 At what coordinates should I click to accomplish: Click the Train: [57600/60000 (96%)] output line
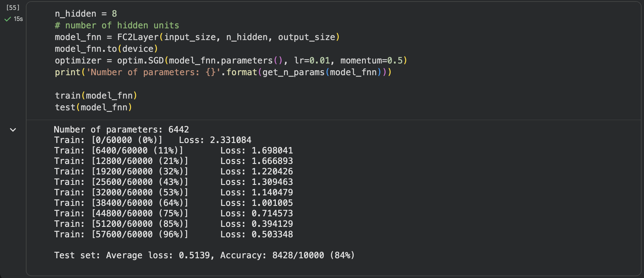coord(121,234)
